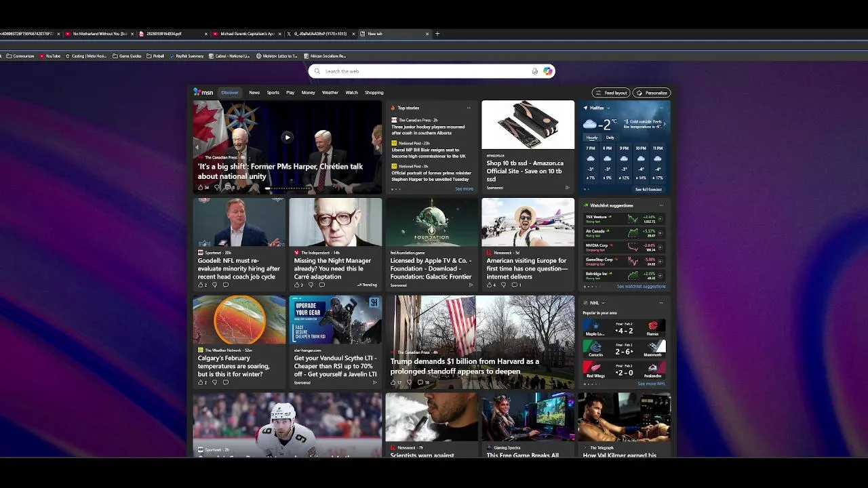Open comments on Goodell NFL story
Screen dimensions: 868x488
(226, 285)
